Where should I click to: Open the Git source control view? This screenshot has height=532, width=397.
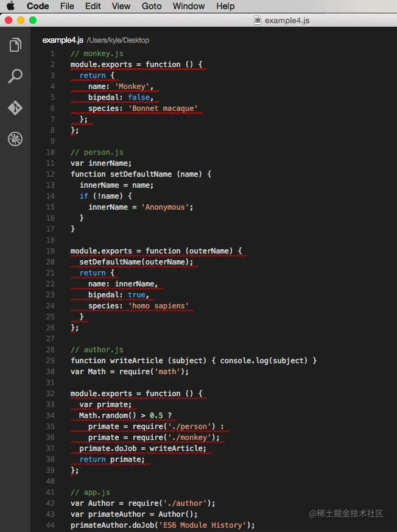pyautogui.click(x=15, y=108)
